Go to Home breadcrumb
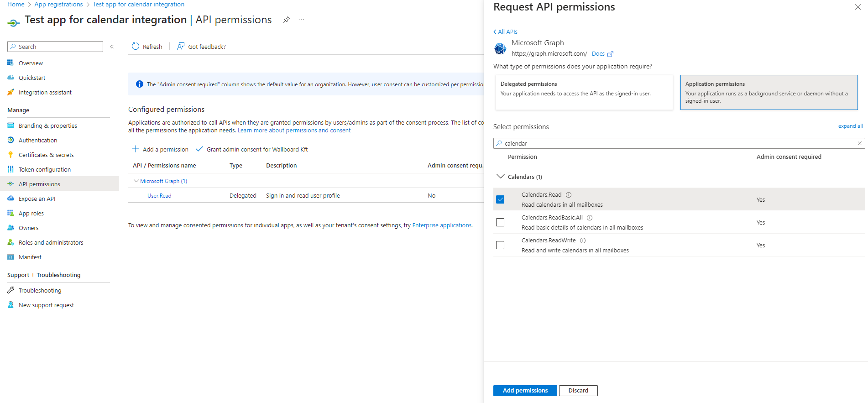This screenshot has height=403, width=868. (x=16, y=4)
